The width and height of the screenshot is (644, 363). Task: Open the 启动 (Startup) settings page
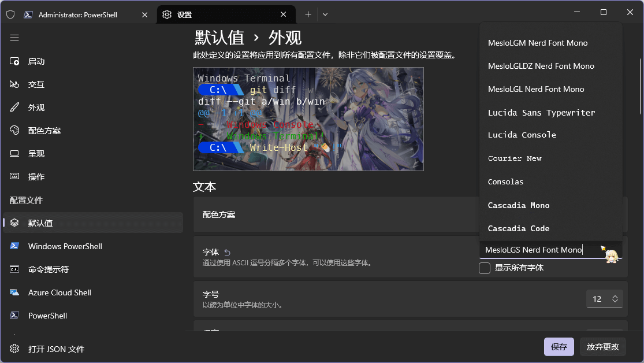[x=36, y=61]
